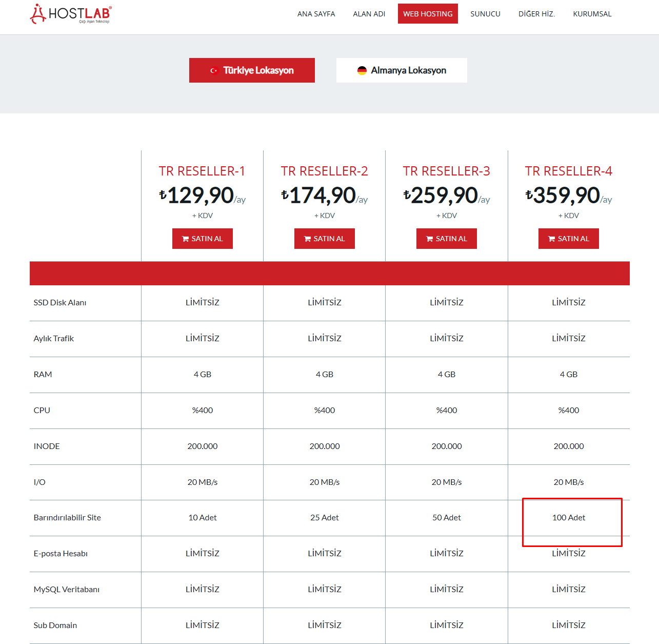
Task: Click SATIN AL under TR RESELLER-4
Action: (x=569, y=239)
